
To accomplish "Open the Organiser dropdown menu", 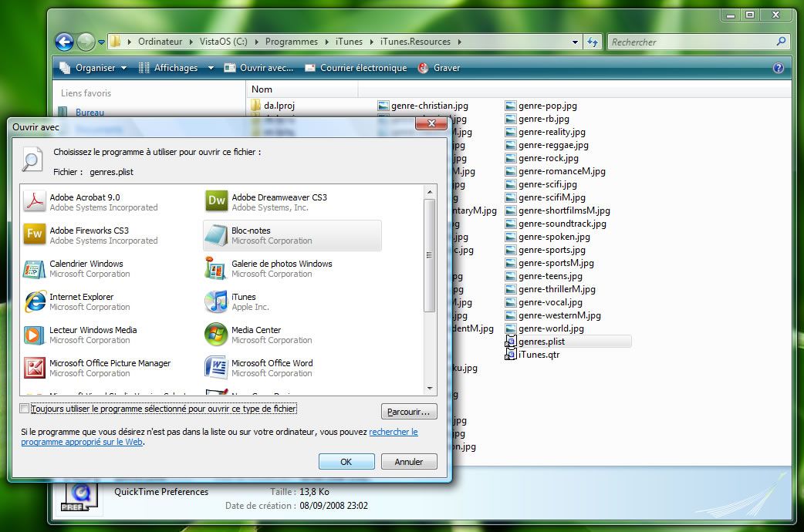I will pyautogui.click(x=93, y=68).
